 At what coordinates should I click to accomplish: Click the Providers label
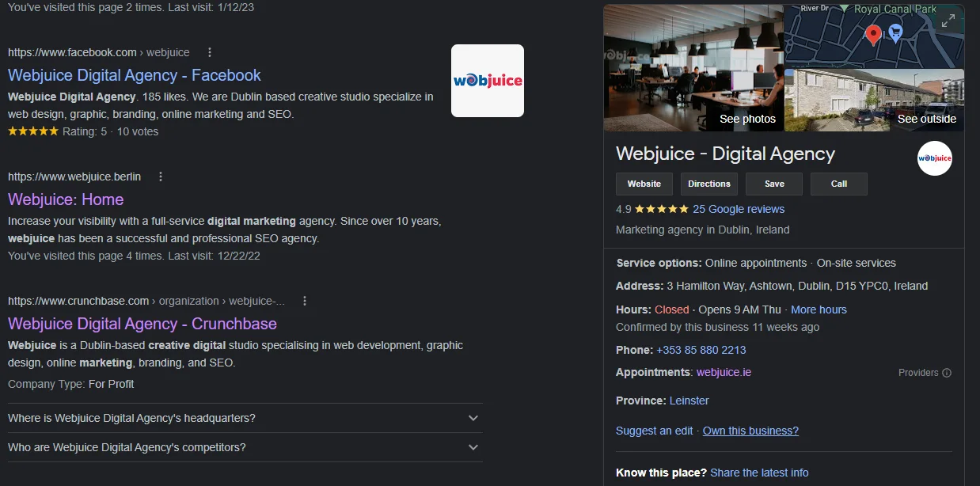(918, 373)
